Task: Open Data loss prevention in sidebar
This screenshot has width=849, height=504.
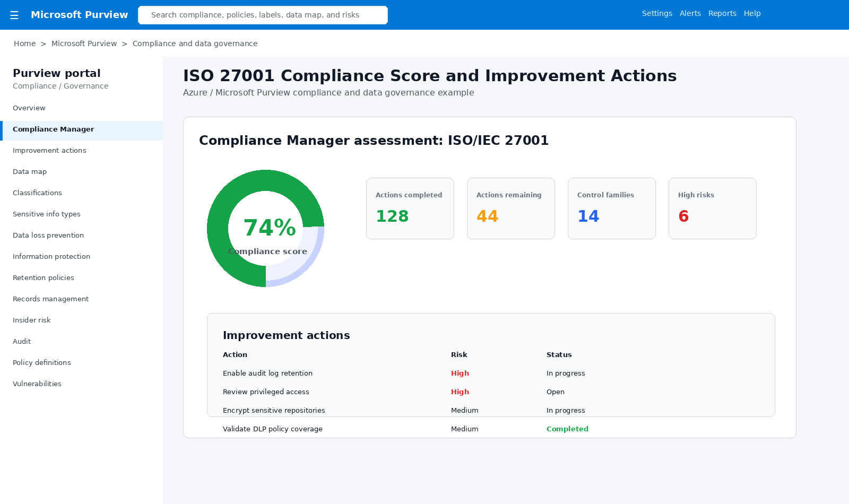Action: 81,236
